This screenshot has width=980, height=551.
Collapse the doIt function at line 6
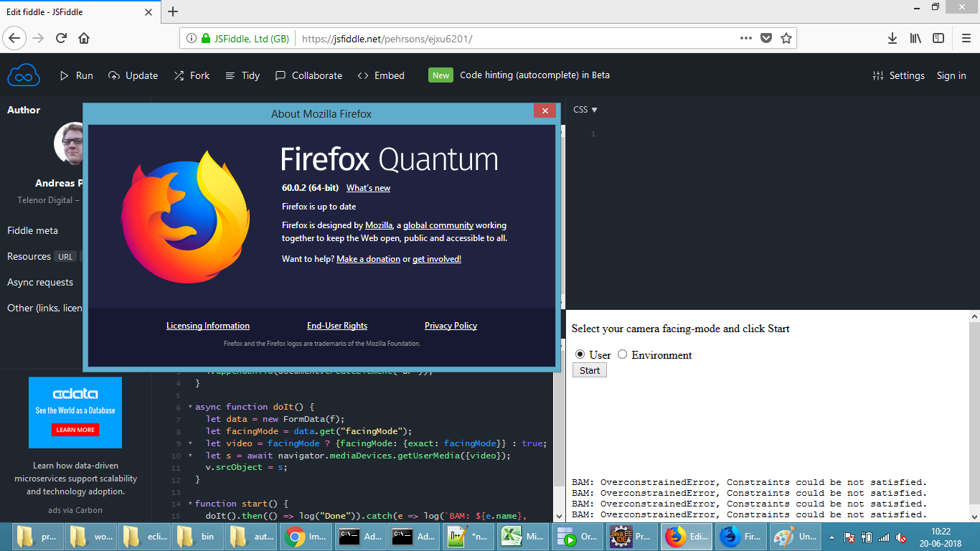tap(190, 407)
